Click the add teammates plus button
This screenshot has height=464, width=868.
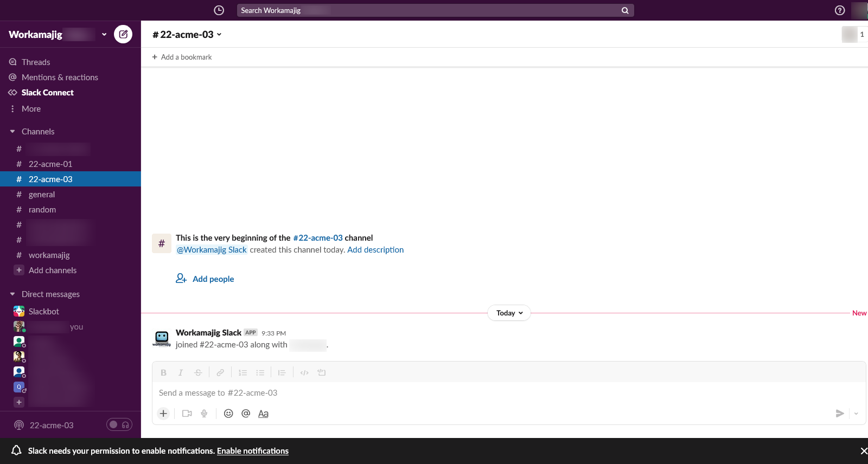[x=19, y=402]
